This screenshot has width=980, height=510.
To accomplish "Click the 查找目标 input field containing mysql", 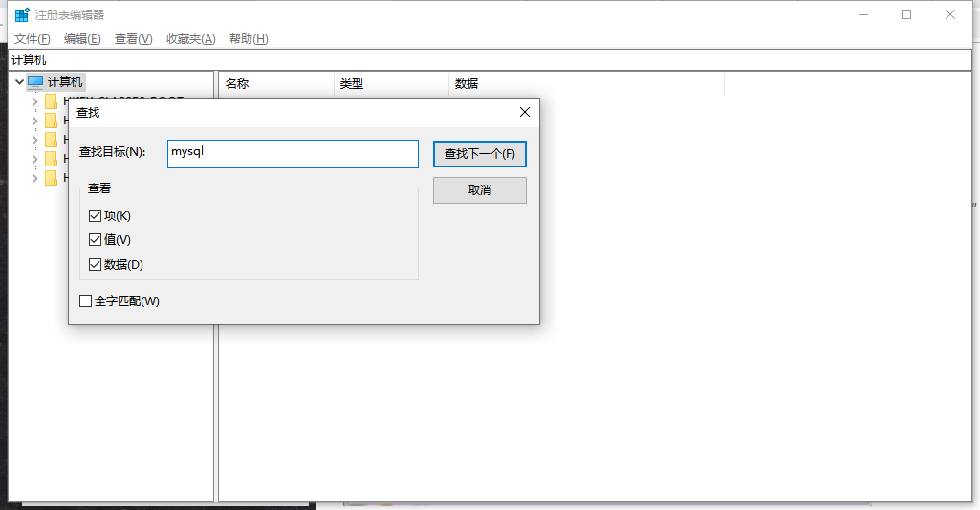I will pos(293,154).
